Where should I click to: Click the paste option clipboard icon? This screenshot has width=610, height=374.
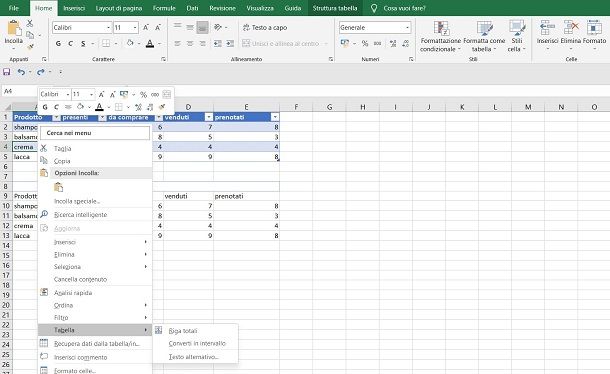(58, 187)
